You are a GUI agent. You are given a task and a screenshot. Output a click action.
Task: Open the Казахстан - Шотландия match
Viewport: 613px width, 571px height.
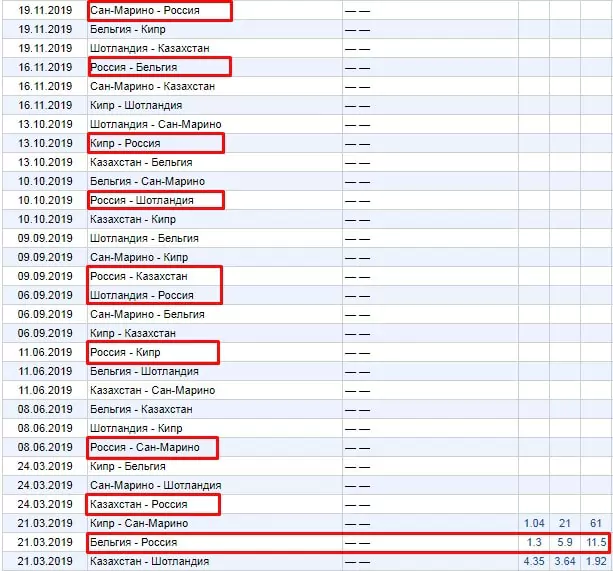click(149, 562)
